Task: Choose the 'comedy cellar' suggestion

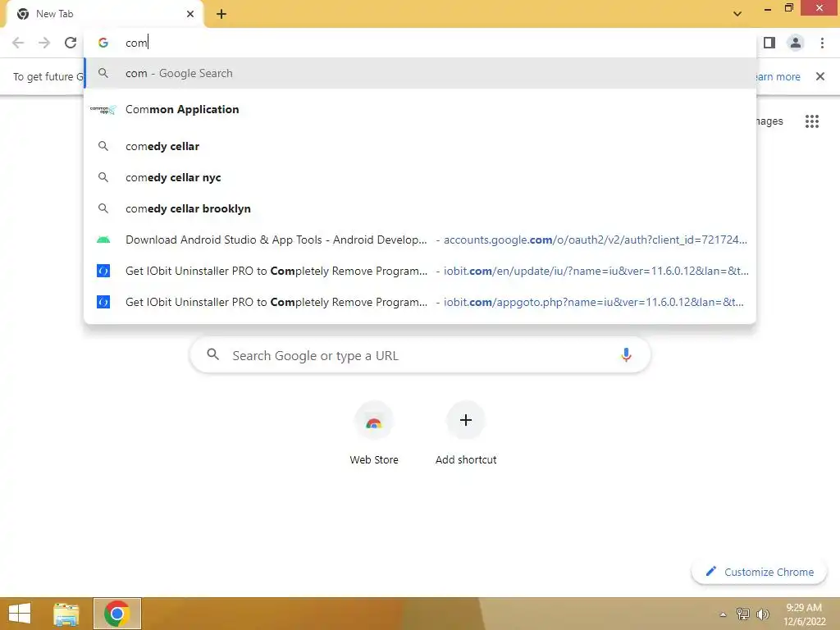Action: tap(421, 146)
